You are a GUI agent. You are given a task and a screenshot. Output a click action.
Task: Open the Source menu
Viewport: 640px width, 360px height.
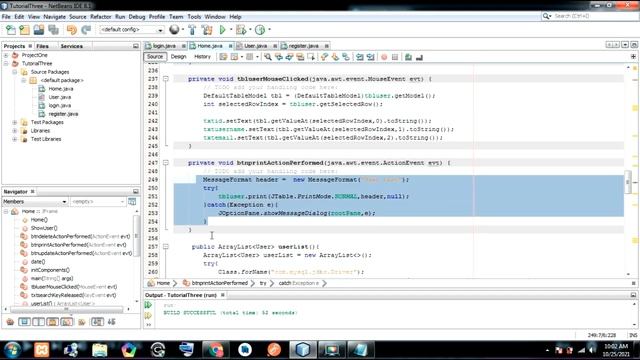[x=78, y=17]
